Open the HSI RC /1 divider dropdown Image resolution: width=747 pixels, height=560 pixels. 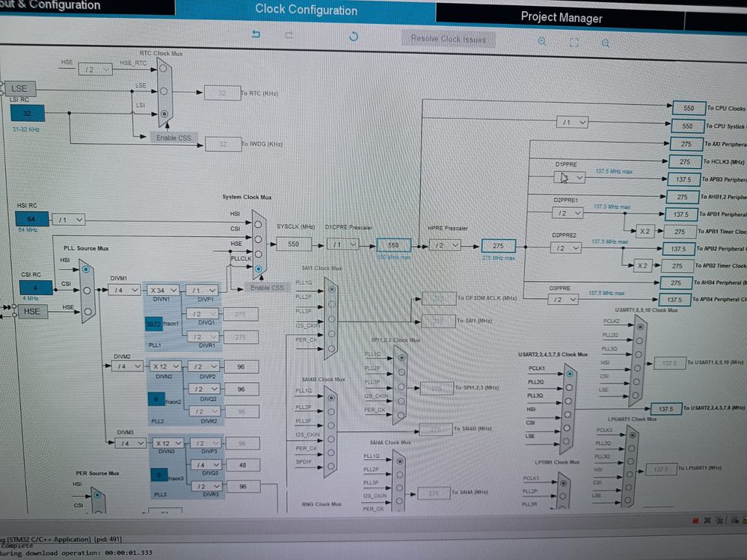coord(68,220)
